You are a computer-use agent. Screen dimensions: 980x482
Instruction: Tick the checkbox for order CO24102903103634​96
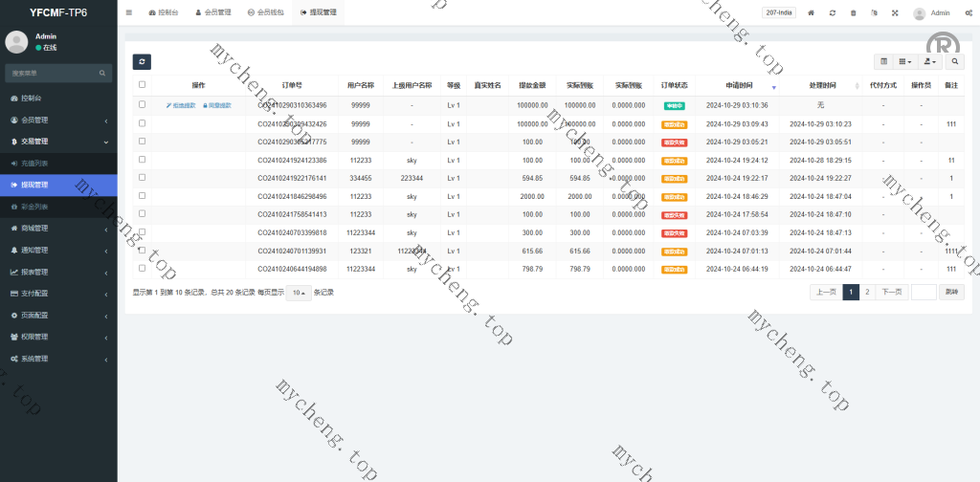click(x=142, y=105)
